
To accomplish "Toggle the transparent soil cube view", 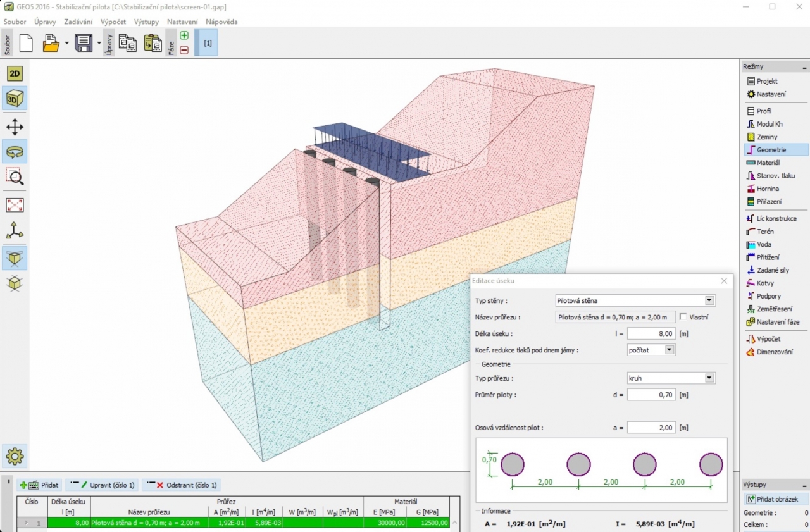I will click(x=15, y=257).
